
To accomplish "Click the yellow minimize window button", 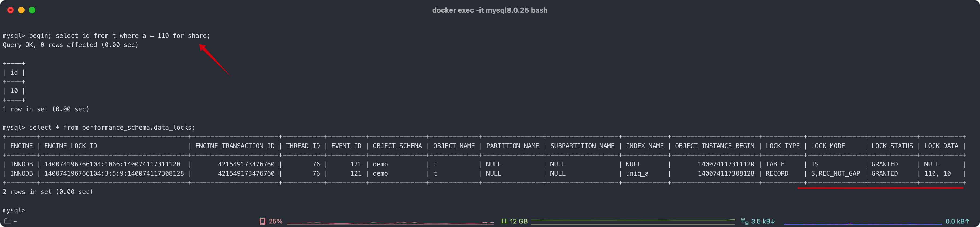I will tap(21, 10).
